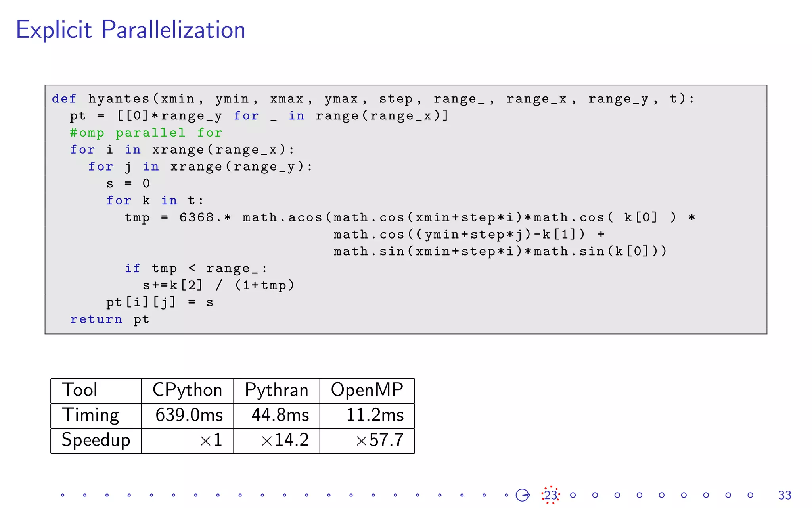Click the "pt[i][j] = s" assignment line
The height and width of the screenshot is (508, 812).
[x=160, y=302]
